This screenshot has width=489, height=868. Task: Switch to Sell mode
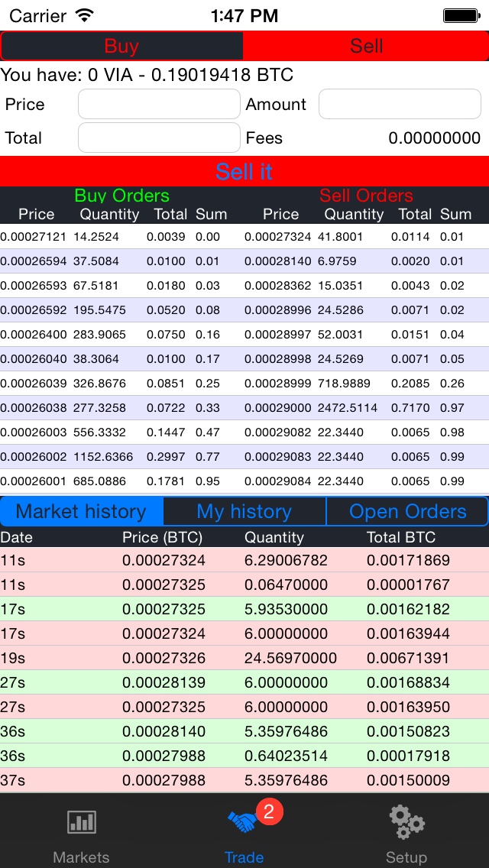tap(366, 46)
